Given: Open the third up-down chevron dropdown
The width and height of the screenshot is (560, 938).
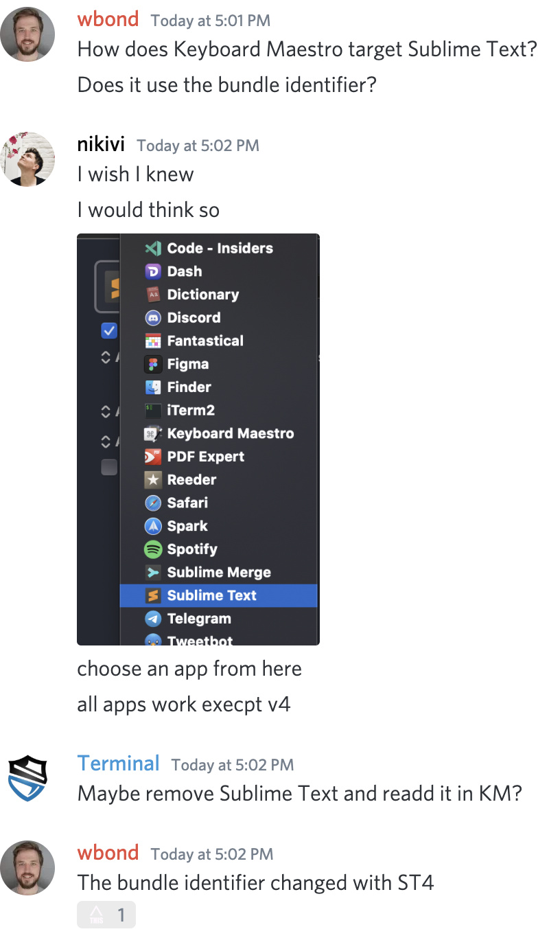Looking at the screenshot, I should [106, 441].
